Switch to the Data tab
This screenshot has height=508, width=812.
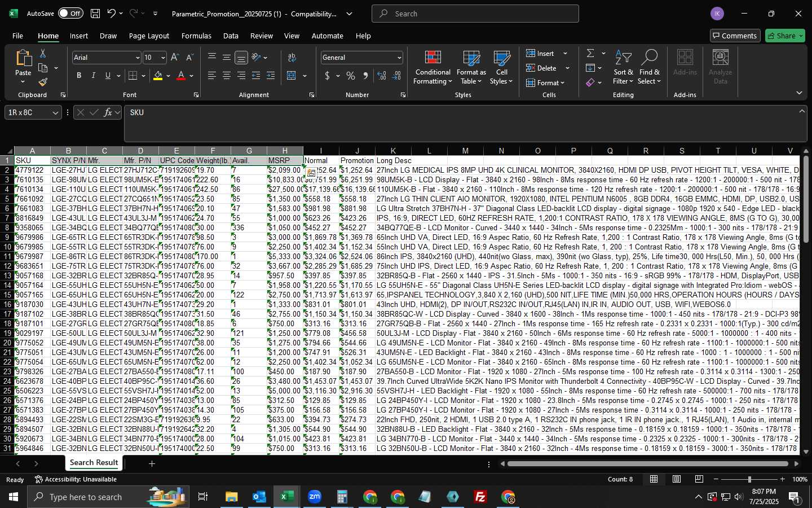[x=231, y=36]
